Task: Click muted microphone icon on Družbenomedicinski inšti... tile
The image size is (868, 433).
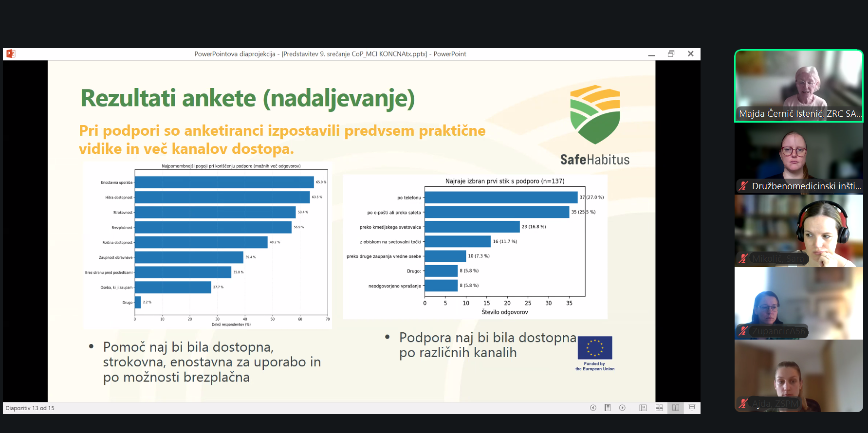Action: (x=743, y=186)
